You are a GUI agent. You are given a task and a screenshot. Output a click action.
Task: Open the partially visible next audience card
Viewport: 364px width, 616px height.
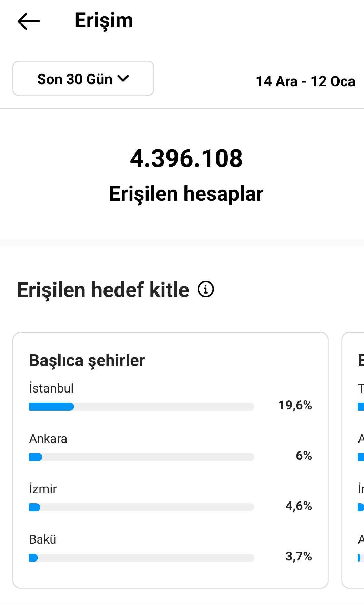353,460
